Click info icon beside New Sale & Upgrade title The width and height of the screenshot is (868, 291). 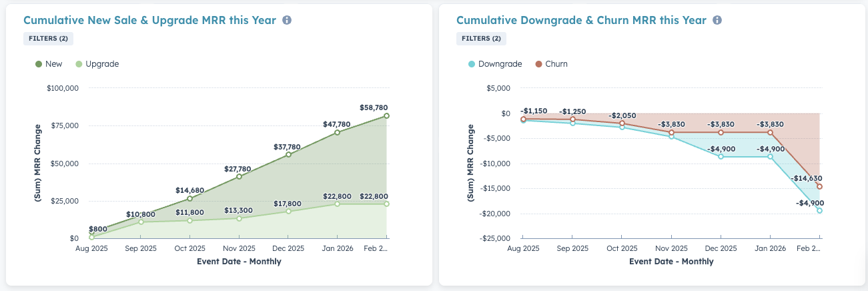287,21
